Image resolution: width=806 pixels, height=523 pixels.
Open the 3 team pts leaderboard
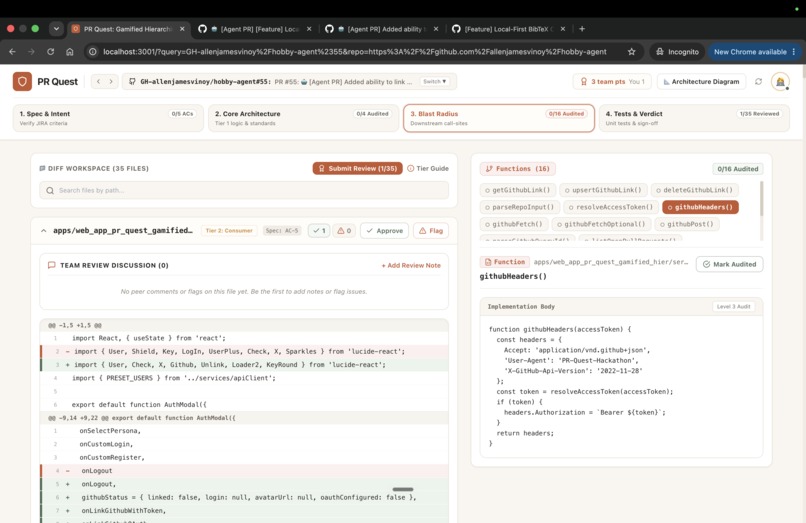(612, 81)
